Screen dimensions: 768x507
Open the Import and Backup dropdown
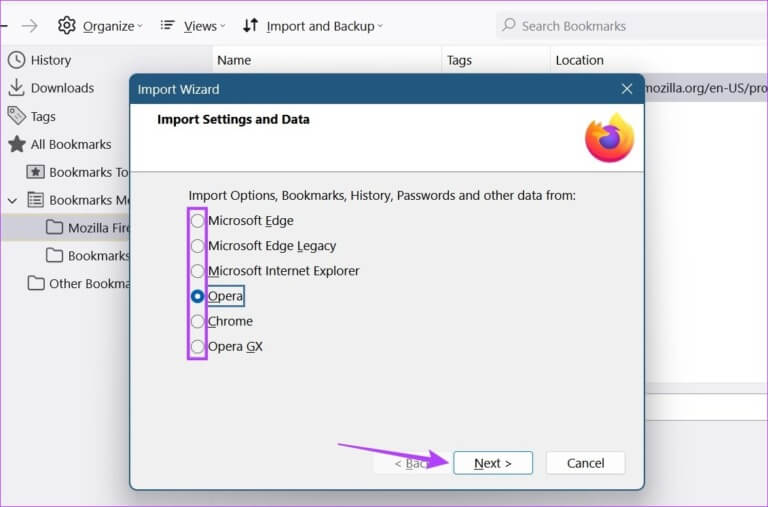point(324,26)
